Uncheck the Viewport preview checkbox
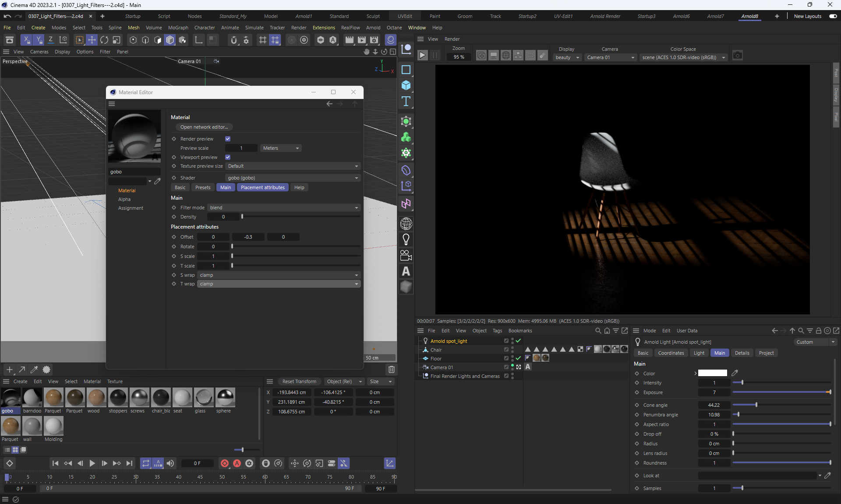841x504 pixels. pos(228,157)
